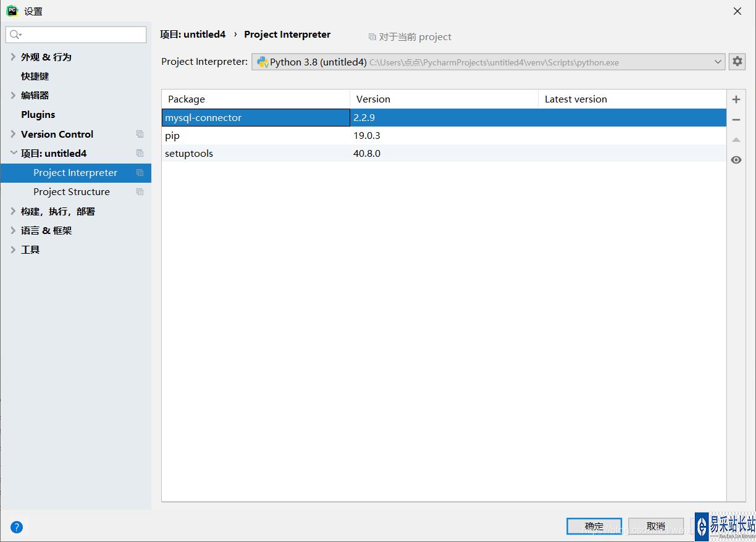
Task: Click the help question mark icon
Action: coord(17,527)
